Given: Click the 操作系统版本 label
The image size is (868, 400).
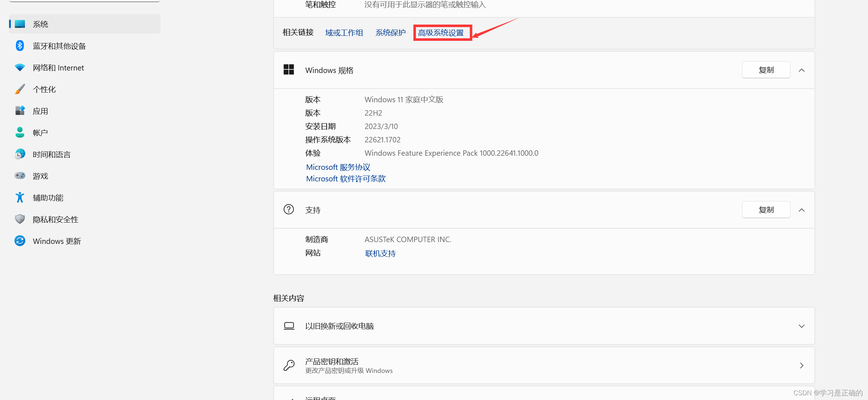Looking at the screenshot, I should click(x=328, y=140).
